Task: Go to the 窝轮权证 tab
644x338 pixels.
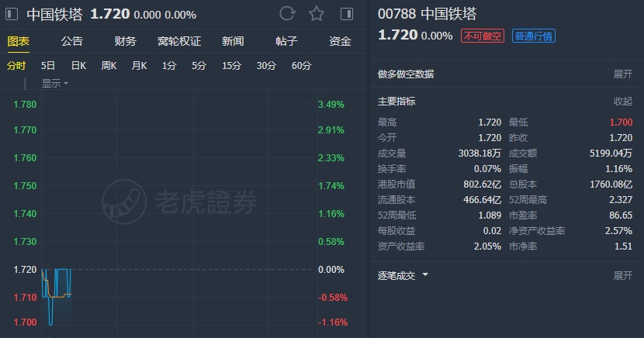Action: pos(178,42)
